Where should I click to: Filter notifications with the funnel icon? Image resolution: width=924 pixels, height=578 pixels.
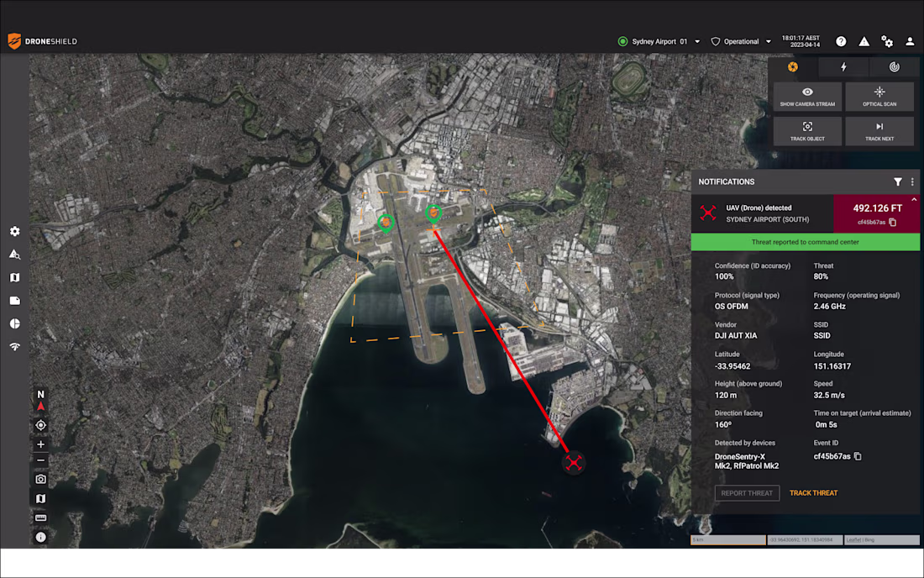[897, 182]
